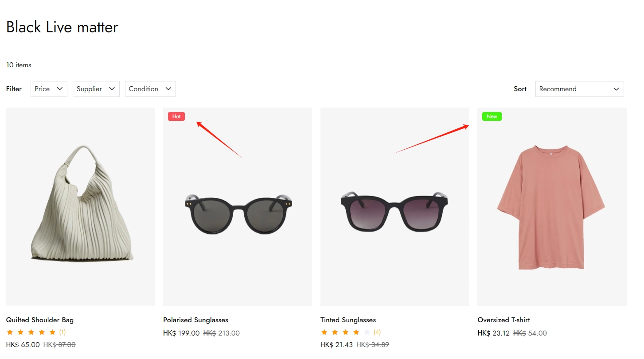The image size is (644, 359).
Task: Click the Tinted Sunglasses star rating
Action: point(345,332)
